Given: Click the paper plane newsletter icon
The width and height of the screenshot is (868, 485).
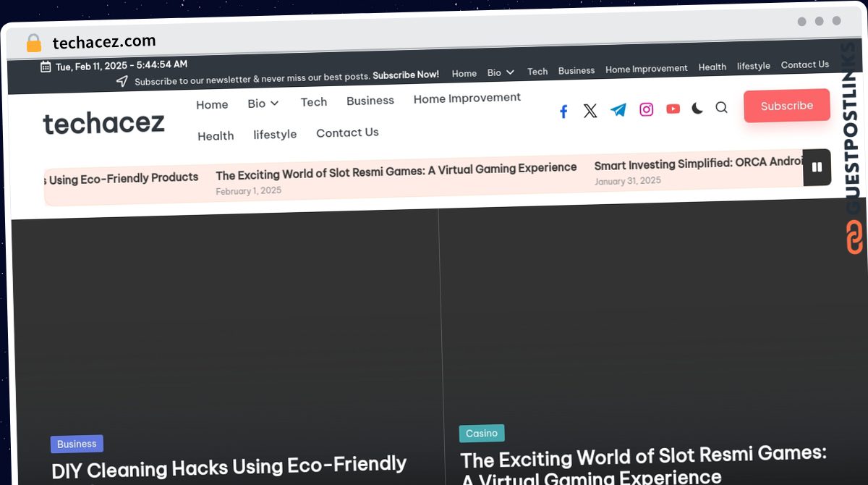Looking at the screenshot, I should 122,81.
